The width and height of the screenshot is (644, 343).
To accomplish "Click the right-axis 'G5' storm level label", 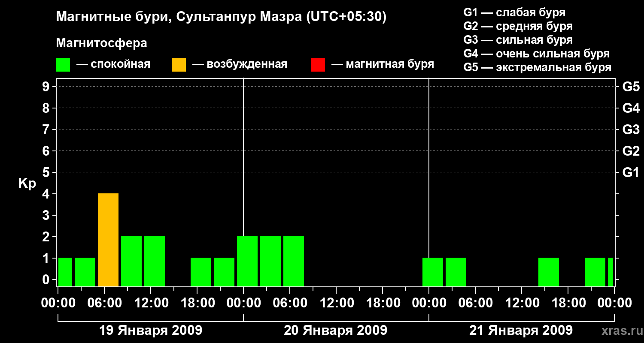I will pos(631,87).
